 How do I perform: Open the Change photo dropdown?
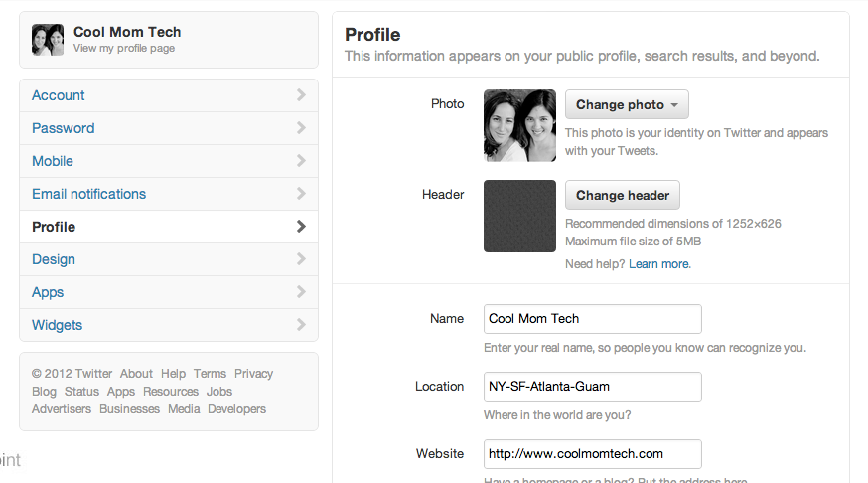coord(627,104)
